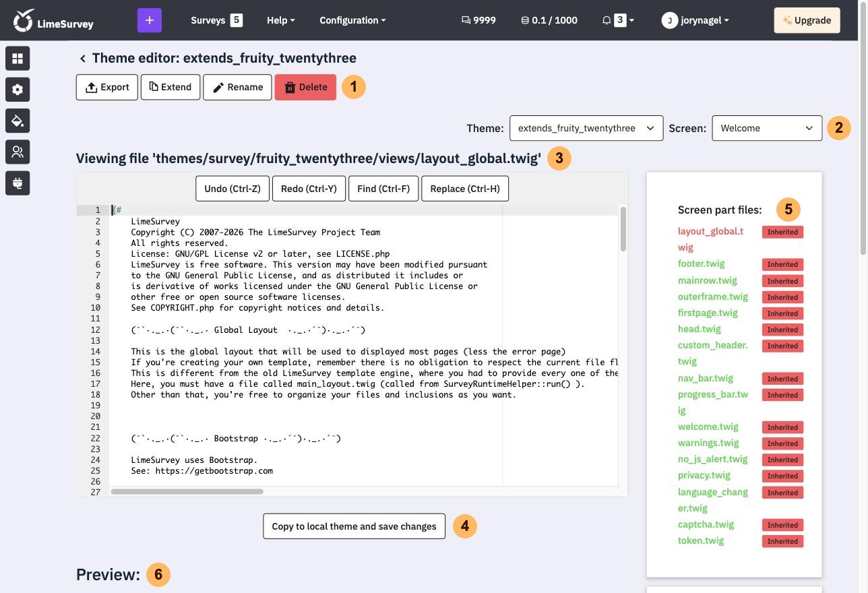Click Replace (Ctrl-H) in the editor
Viewport: 868px width, 593px height.
pos(465,189)
